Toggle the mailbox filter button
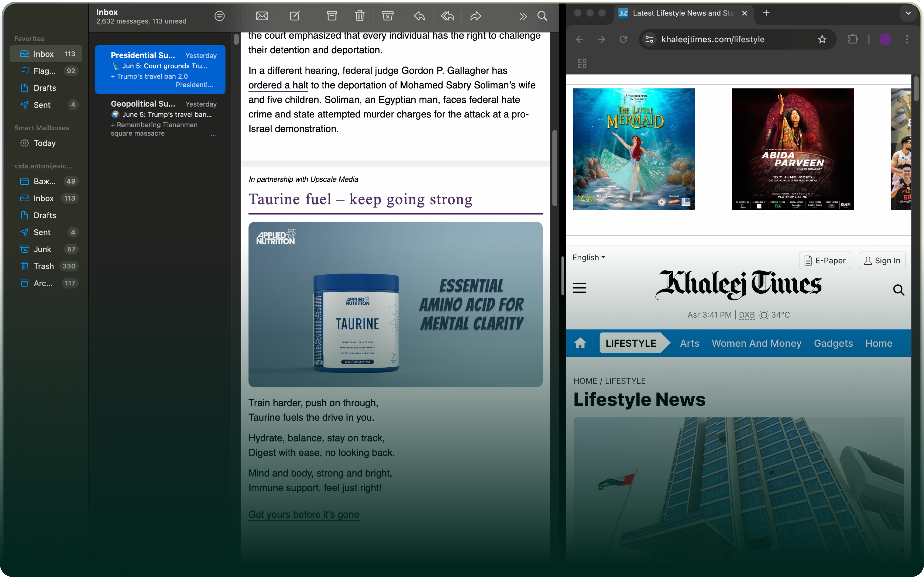Image resolution: width=924 pixels, height=577 pixels. click(219, 16)
